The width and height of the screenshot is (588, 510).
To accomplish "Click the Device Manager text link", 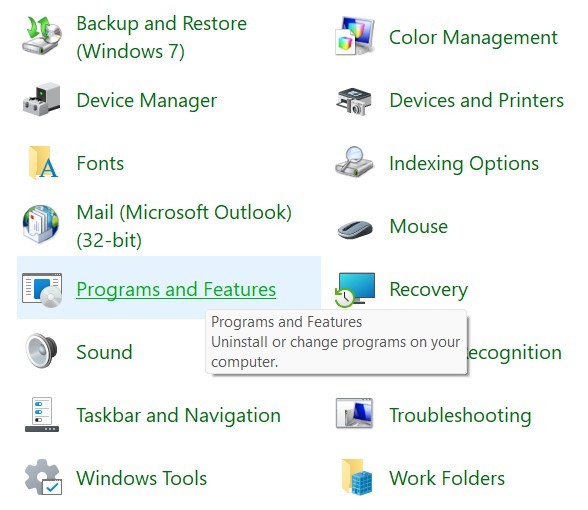I will click(x=147, y=100).
